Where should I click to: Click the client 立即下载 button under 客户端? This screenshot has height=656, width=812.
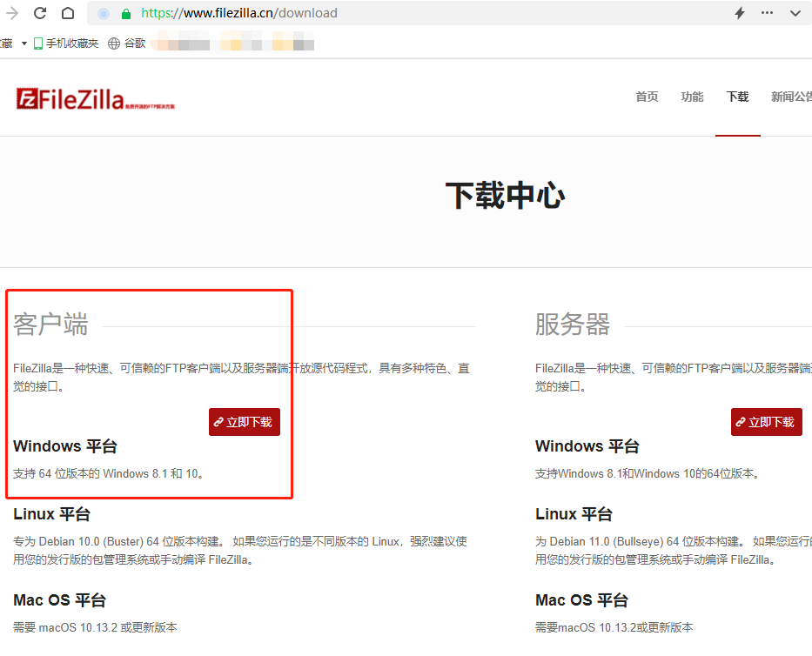coord(245,422)
